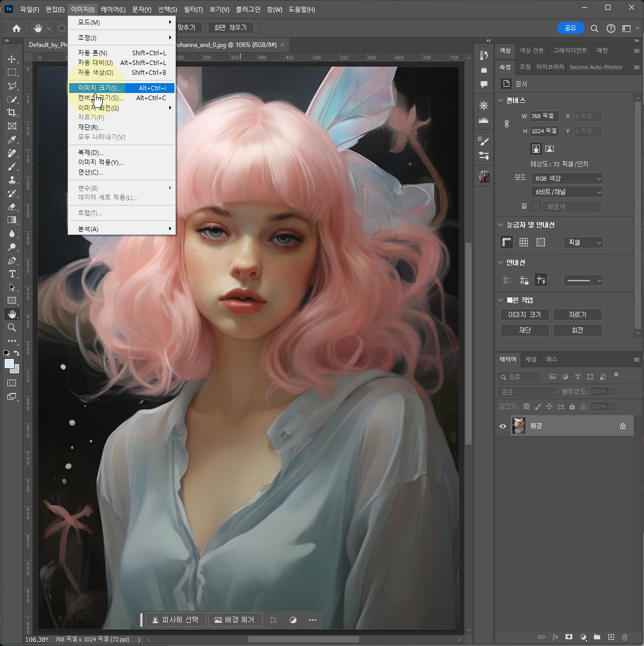Open the 종류 layer filter dropdown

[519, 377]
